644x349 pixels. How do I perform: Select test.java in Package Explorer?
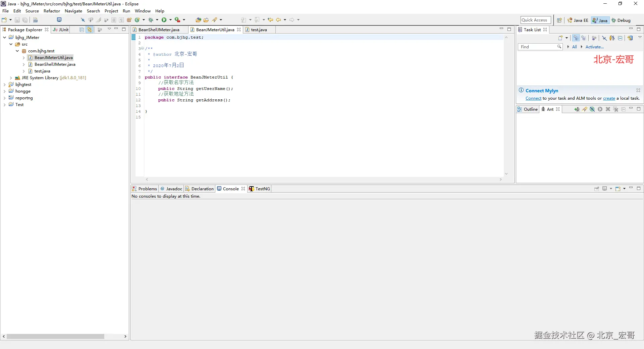pos(42,71)
